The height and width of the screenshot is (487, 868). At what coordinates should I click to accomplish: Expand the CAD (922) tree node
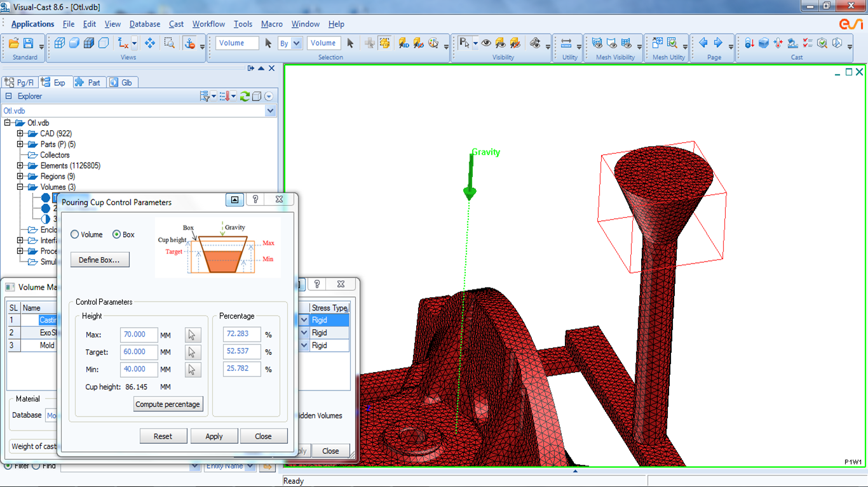[20, 134]
